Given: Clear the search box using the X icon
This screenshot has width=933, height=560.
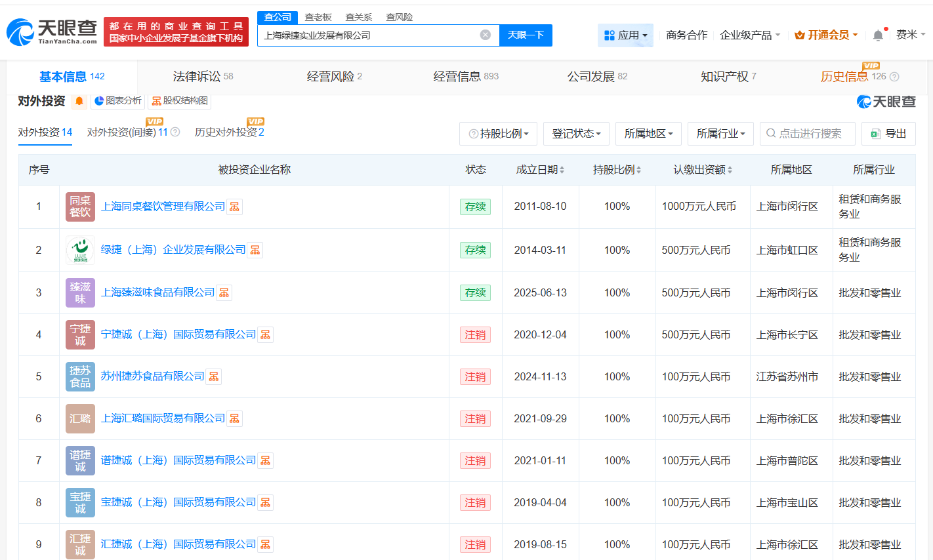Looking at the screenshot, I should tap(484, 35).
